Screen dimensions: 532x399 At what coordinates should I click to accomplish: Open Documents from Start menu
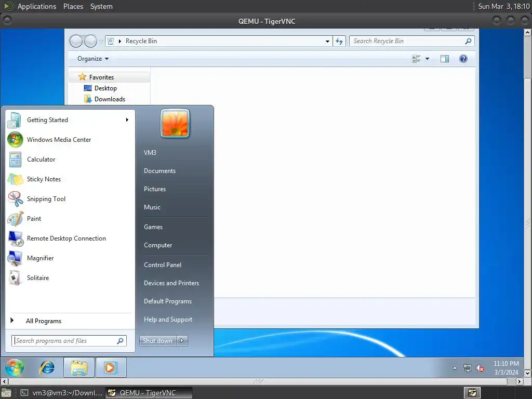click(x=160, y=170)
